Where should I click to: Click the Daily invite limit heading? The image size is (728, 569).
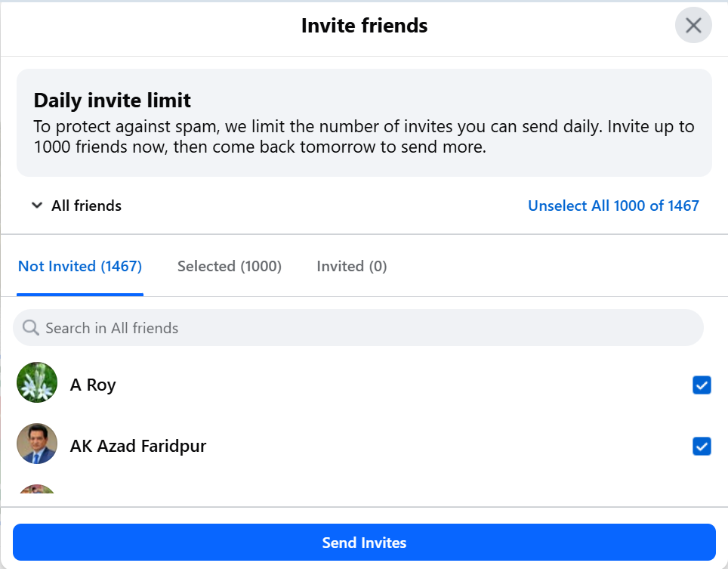pyautogui.click(x=113, y=101)
